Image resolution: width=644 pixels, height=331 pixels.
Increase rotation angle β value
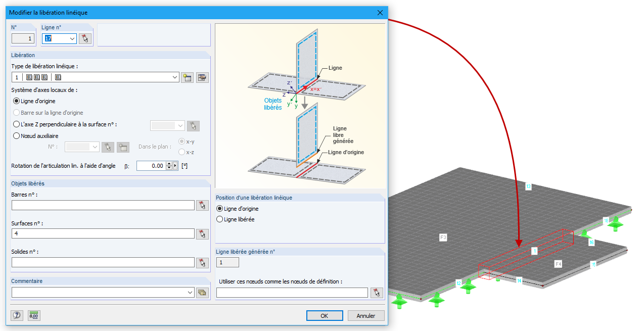(x=169, y=164)
